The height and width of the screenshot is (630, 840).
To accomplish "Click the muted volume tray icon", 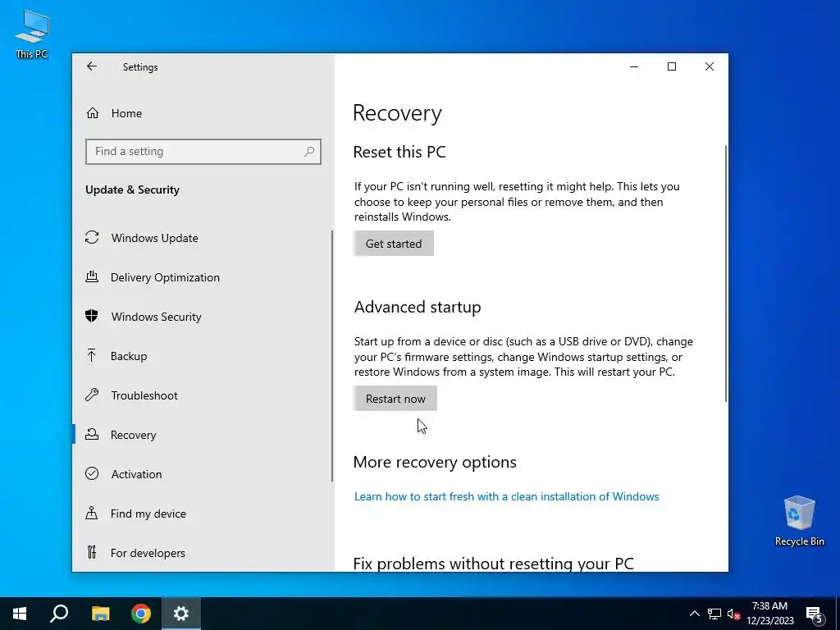I will pos(733,614).
